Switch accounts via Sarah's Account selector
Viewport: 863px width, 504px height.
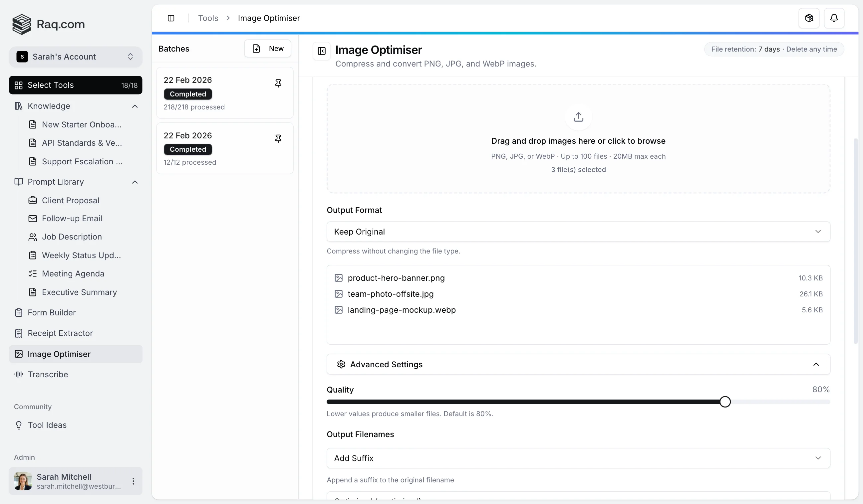tap(75, 57)
